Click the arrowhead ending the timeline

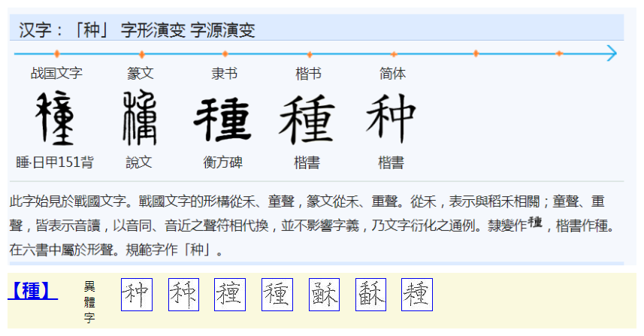612,53
